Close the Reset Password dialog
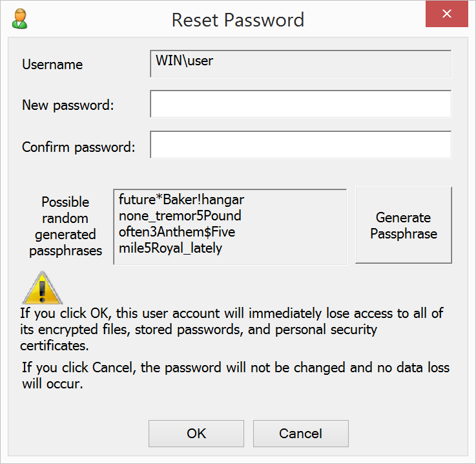Screen dimensions: 476x464 pyautogui.click(x=446, y=14)
